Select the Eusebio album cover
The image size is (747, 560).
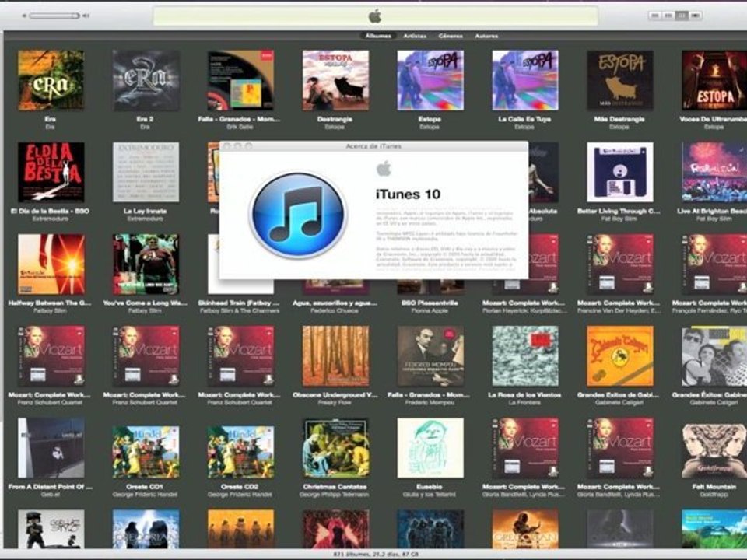430,448
